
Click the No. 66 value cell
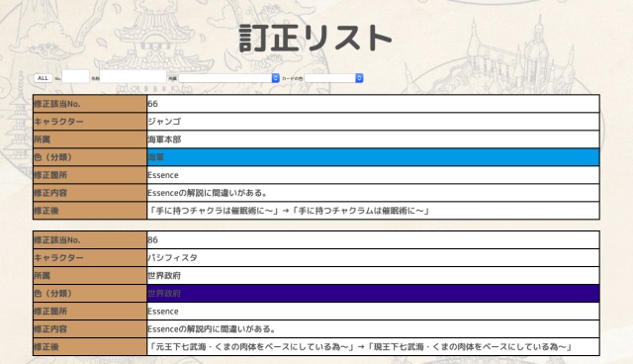(373, 104)
